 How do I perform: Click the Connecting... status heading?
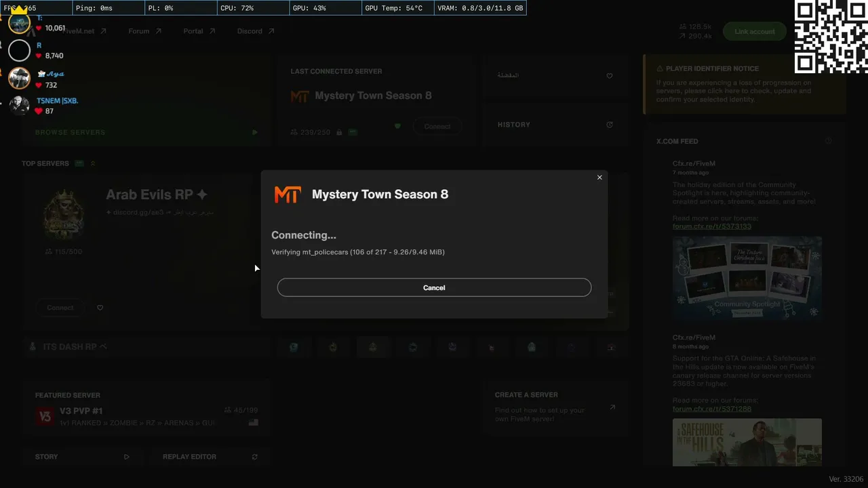pos(304,235)
